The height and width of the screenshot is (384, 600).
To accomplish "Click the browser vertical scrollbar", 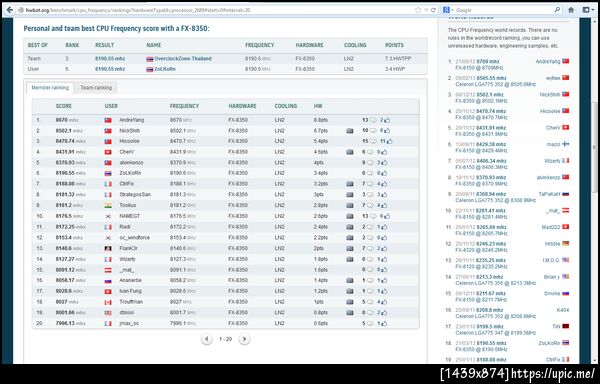I will (x=595, y=147).
